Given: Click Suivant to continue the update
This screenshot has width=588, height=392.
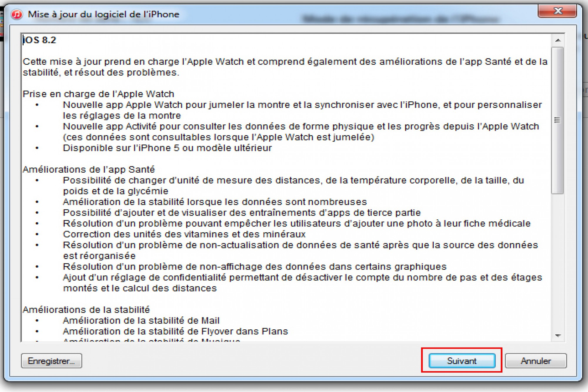Looking at the screenshot, I should click(462, 361).
